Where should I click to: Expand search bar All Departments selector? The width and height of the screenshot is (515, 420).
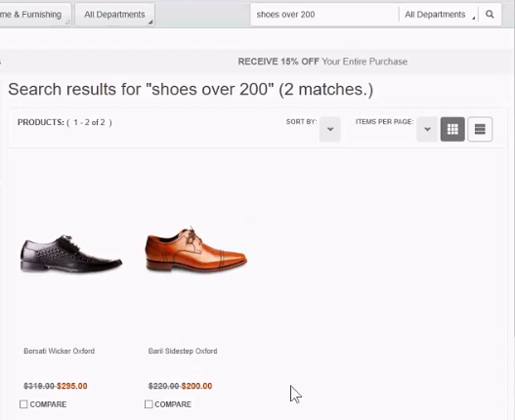(x=439, y=15)
